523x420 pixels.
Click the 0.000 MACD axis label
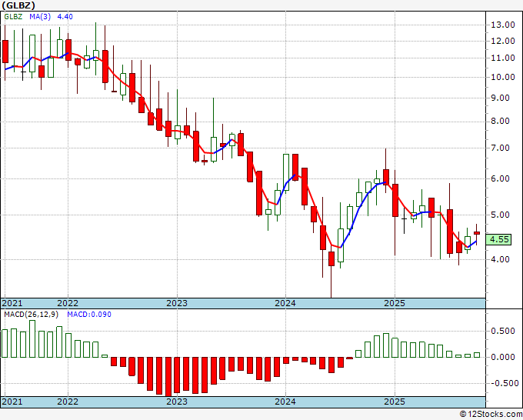pyautogui.click(x=503, y=357)
